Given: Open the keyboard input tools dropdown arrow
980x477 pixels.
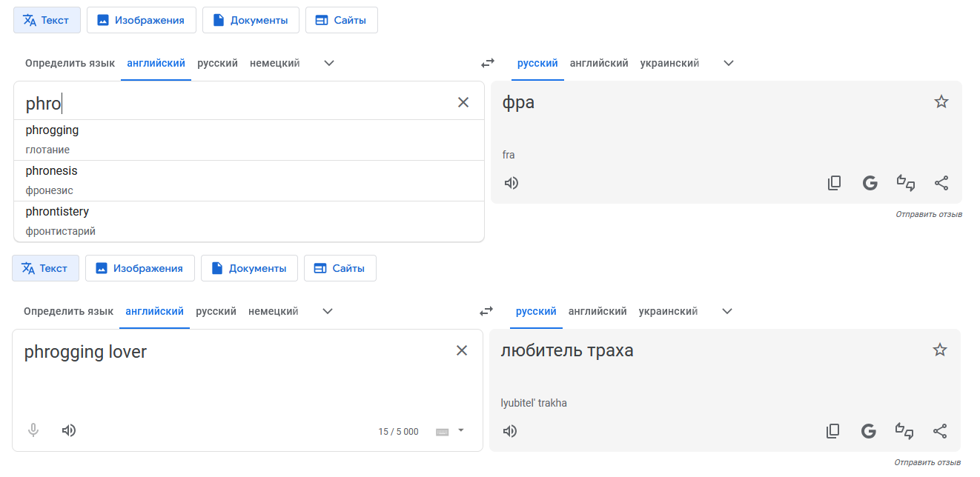Looking at the screenshot, I should click(461, 430).
